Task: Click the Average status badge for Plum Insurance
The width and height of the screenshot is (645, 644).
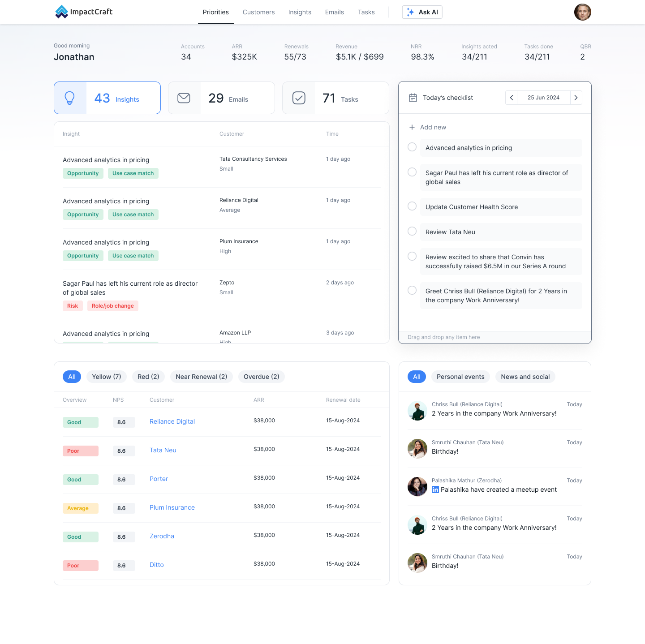Action: [x=81, y=508]
